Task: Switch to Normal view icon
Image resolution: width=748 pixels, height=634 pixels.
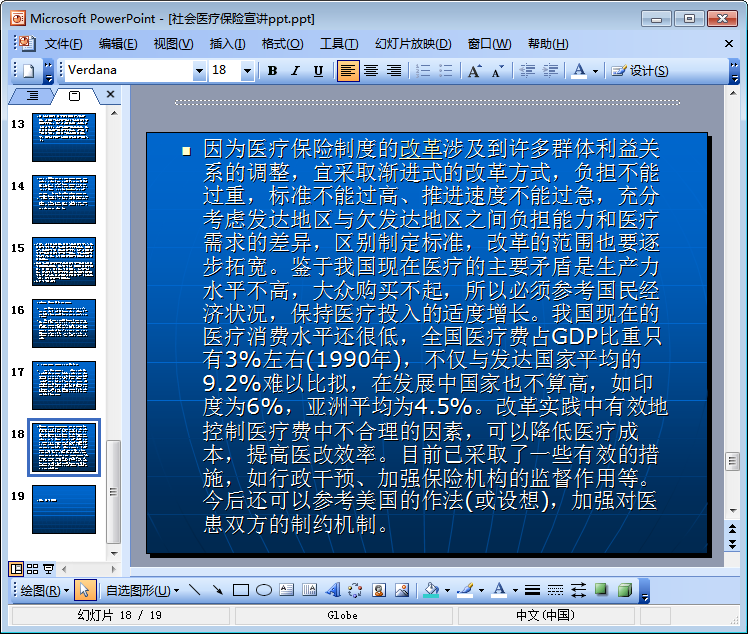Action: click(x=16, y=569)
